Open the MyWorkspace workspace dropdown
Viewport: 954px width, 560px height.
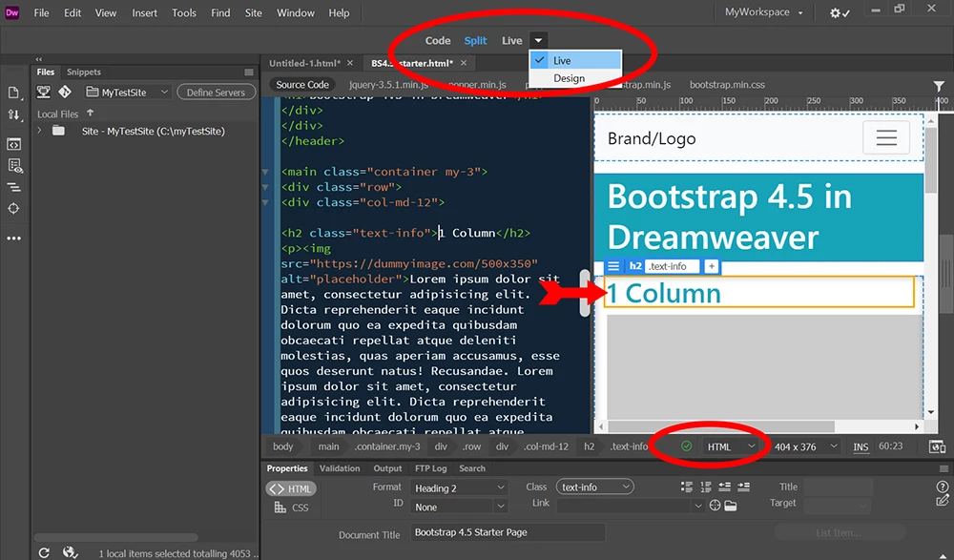point(763,12)
